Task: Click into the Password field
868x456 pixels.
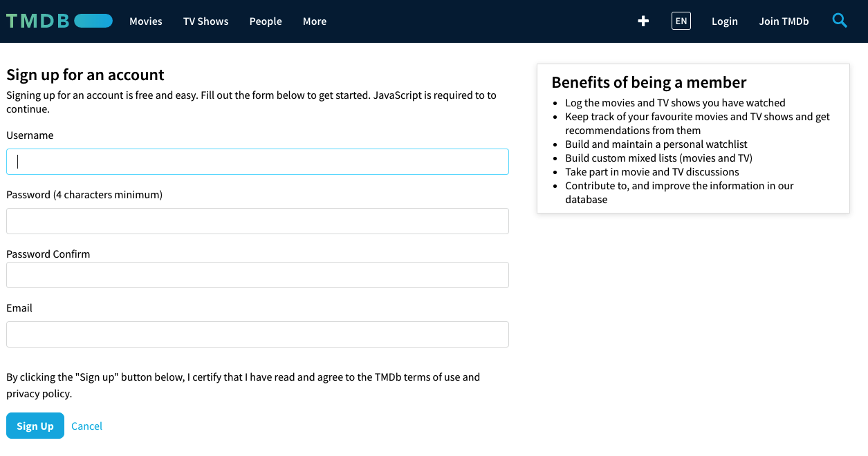Action: (x=257, y=221)
